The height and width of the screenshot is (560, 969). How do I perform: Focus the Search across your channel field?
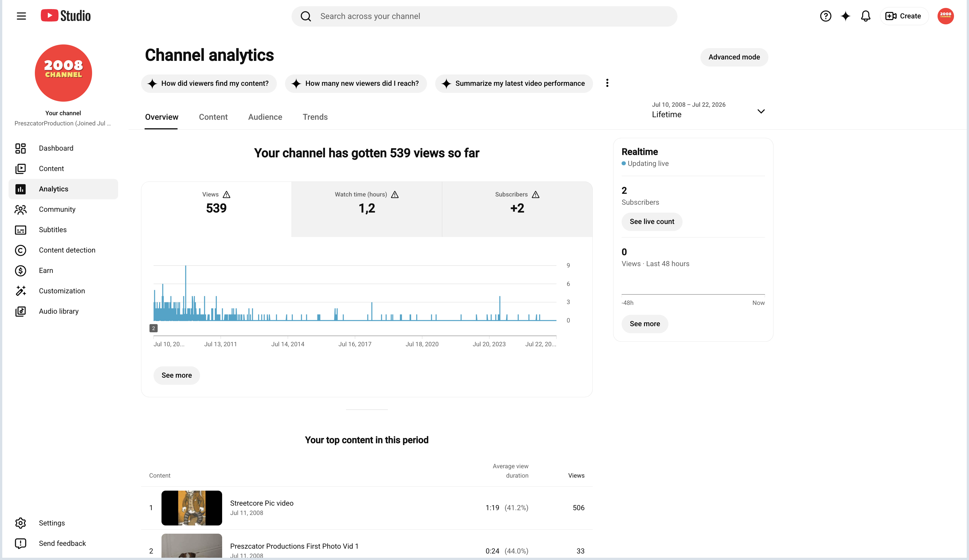click(484, 16)
